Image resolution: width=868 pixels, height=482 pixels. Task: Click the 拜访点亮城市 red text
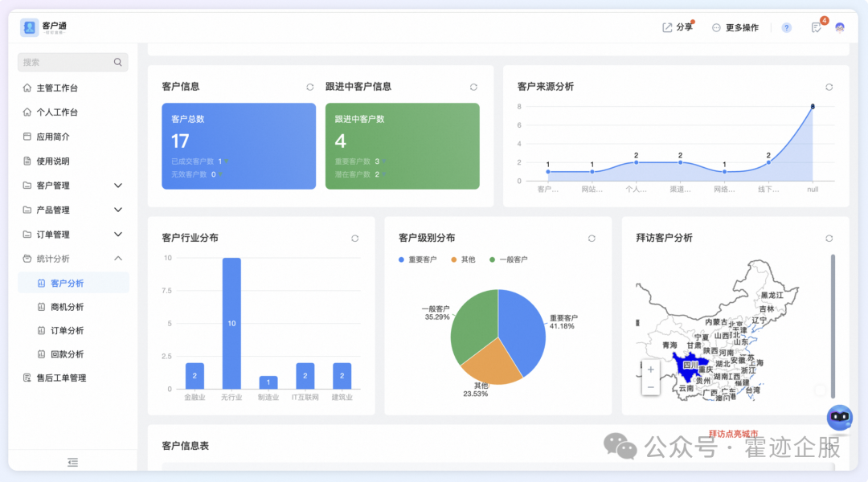point(733,434)
